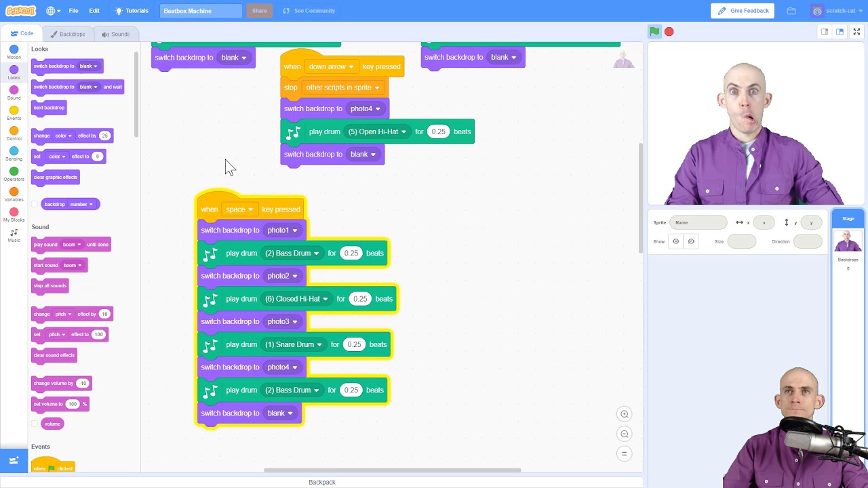Click the red stop sign icon
This screenshot has height=488, width=868.
669,31
